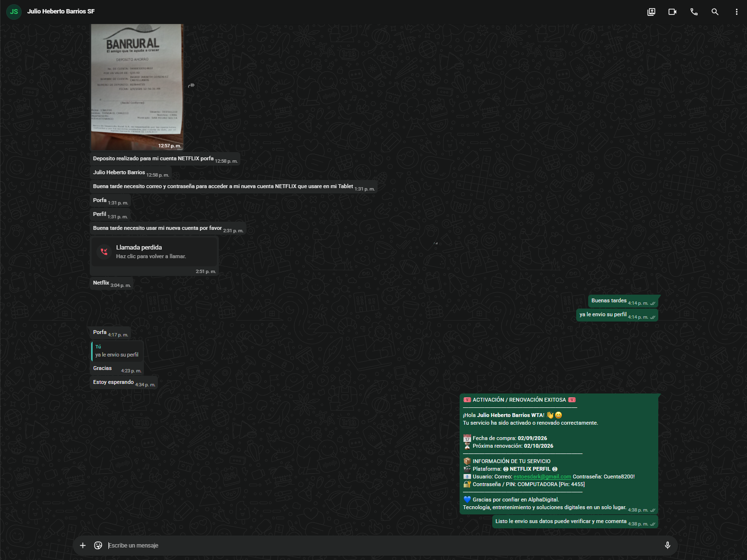Click the 12:57 p. m. timestamp on receipt image

[x=170, y=146]
